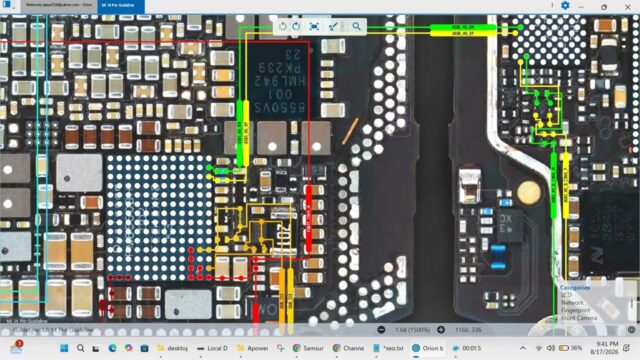640x360 pixels.
Task: Click the taskbar icon beside the Apower item
Action: 280,348
